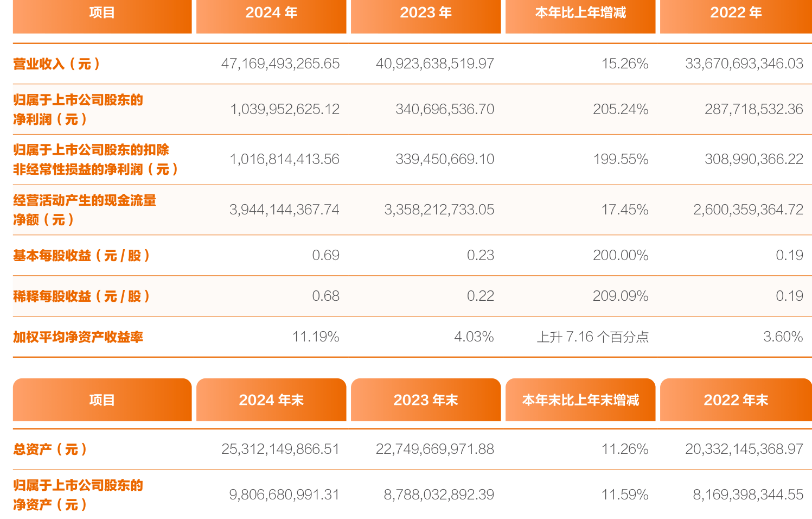Click the second table's 项目 header
This screenshot has width=812, height=519.
coord(102,400)
